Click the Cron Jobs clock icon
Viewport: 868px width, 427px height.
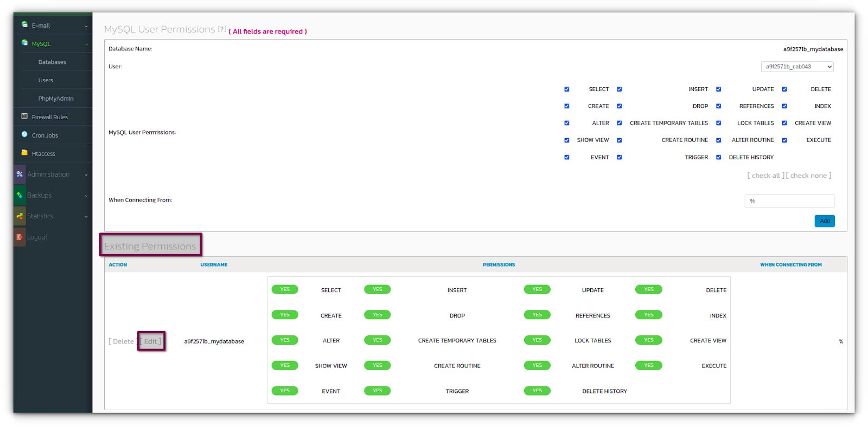24,134
